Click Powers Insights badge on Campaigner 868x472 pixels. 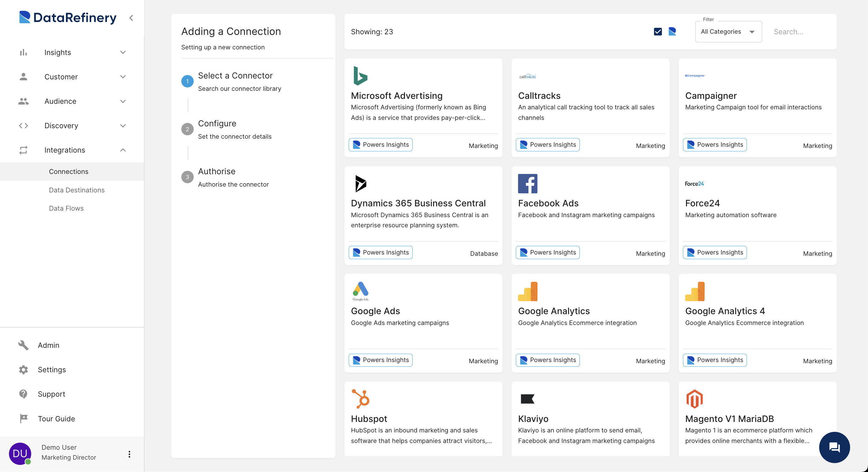pos(715,145)
